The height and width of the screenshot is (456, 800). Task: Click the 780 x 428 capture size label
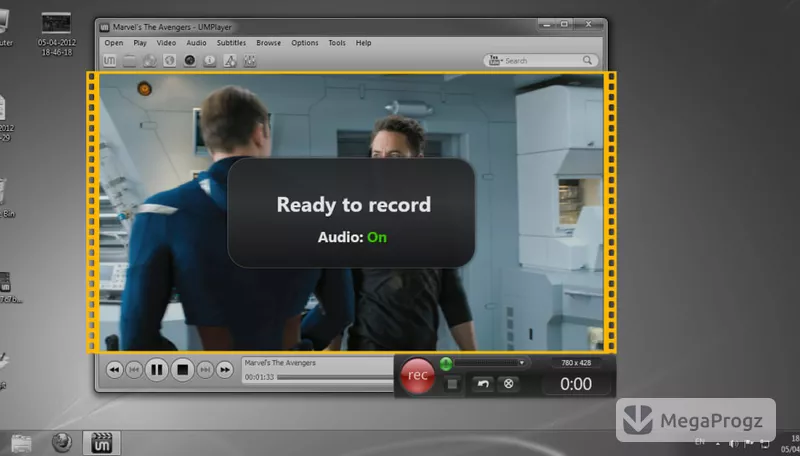tap(576, 363)
